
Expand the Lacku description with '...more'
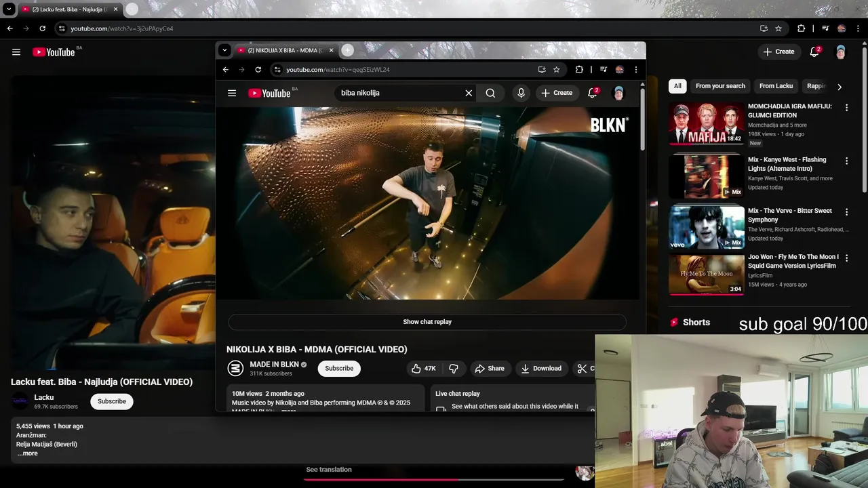click(28, 453)
